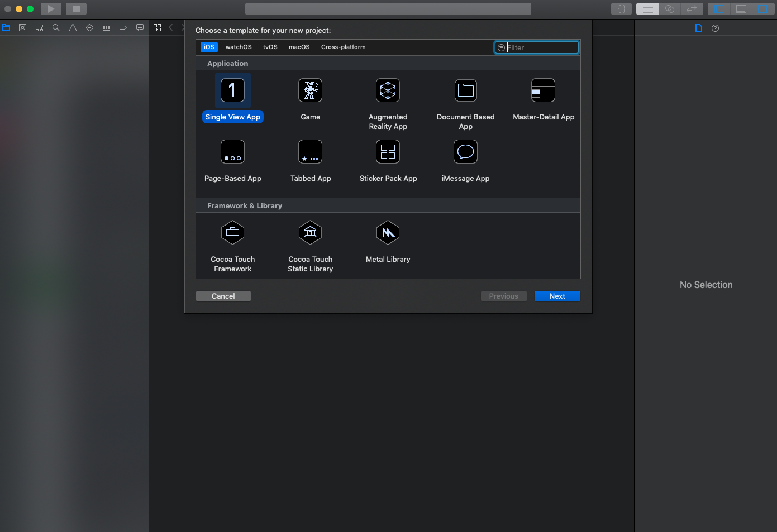Select the Single View App template icon
777x532 pixels.
pyautogui.click(x=232, y=90)
